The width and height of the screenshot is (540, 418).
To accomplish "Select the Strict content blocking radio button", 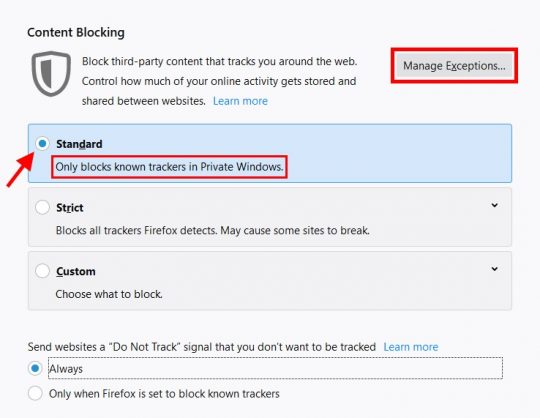I will pos(42,207).
